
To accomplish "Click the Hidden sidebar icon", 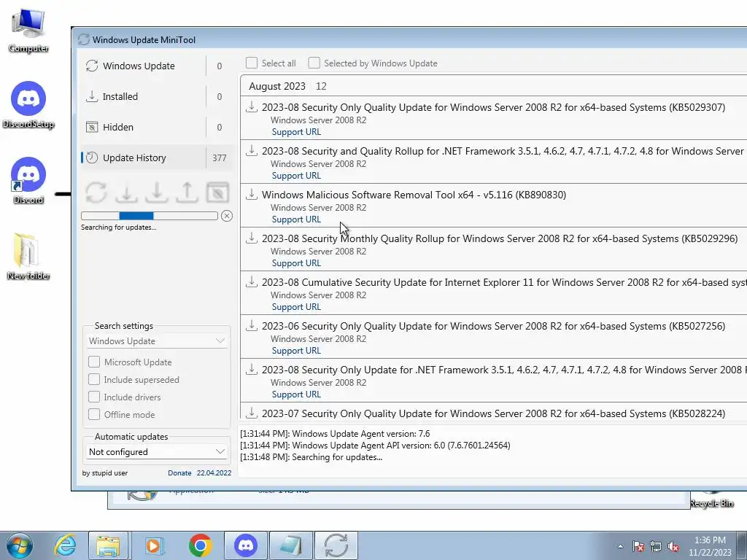I will 92,127.
